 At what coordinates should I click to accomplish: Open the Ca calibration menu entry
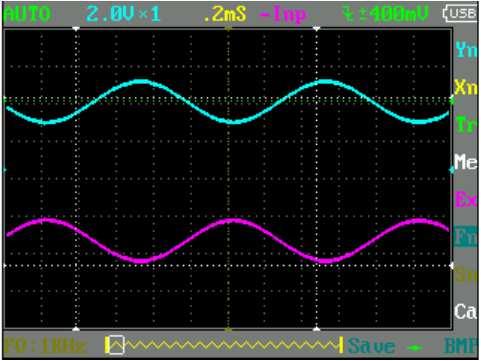point(466,312)
